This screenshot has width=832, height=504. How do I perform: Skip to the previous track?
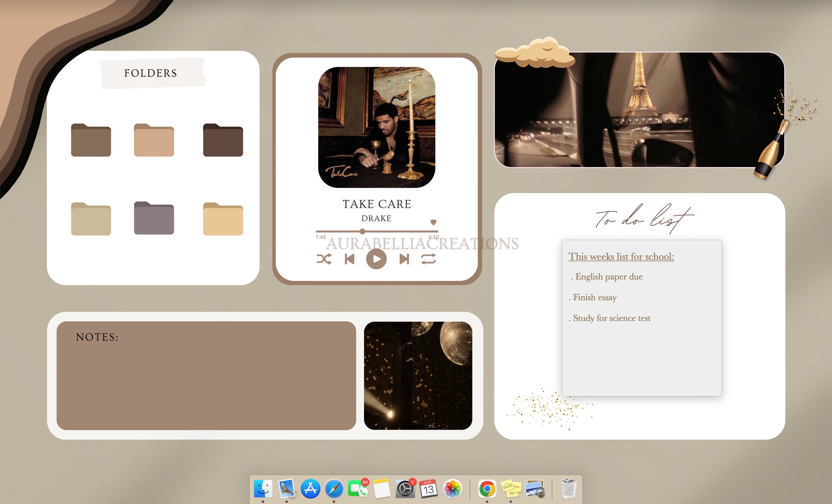tap(350, 260)
